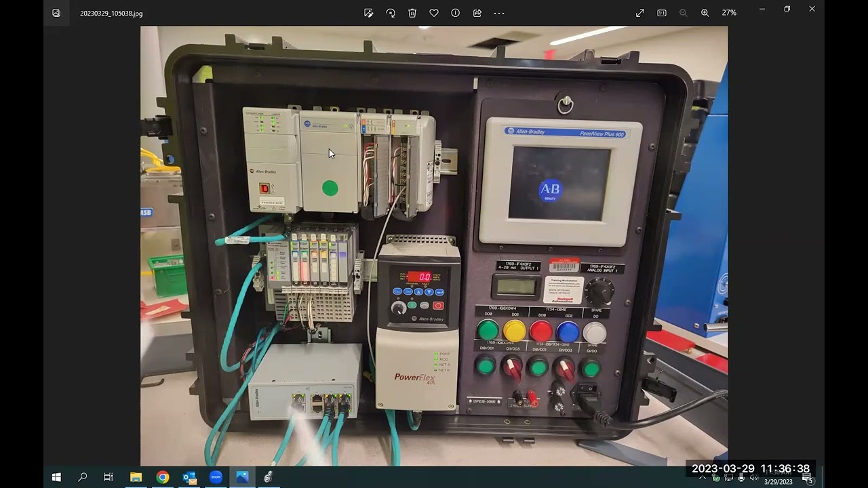The height and width of the screenshot is (488, 868).
Task: Switch to Zoom app in taskbar
Action: click(x=216, y=477)
